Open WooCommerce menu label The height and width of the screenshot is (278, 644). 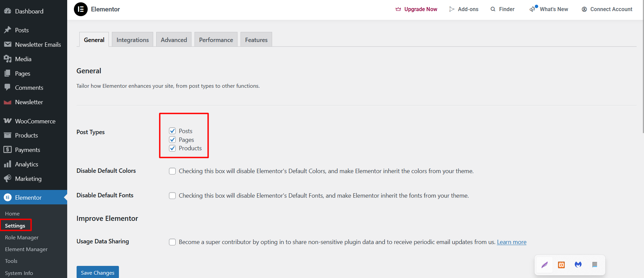point(35,121)
